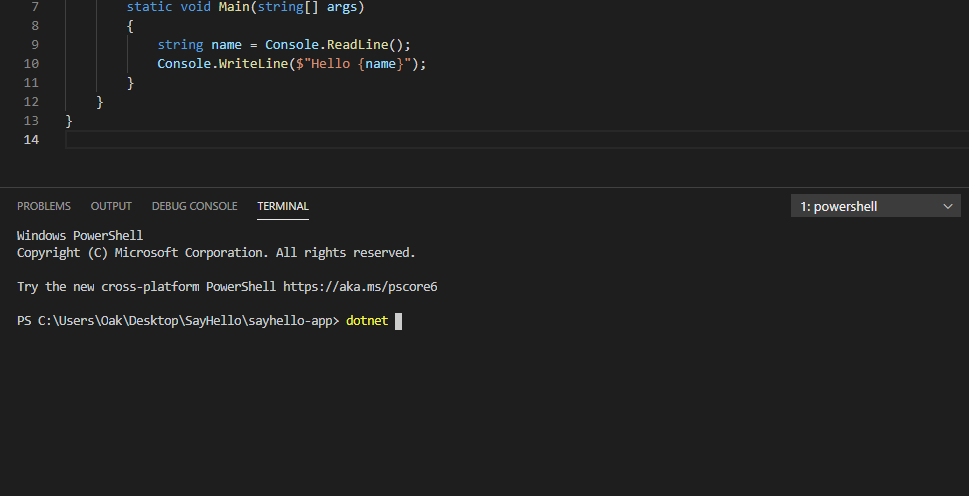Click the typed 'dotnet' command text
Viewport: 969px width, 496px height.
(x=367, y=321)
